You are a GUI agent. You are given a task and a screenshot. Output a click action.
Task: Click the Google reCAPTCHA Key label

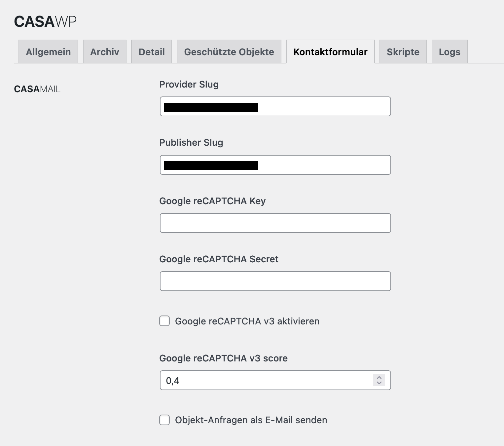coord(212,201)
